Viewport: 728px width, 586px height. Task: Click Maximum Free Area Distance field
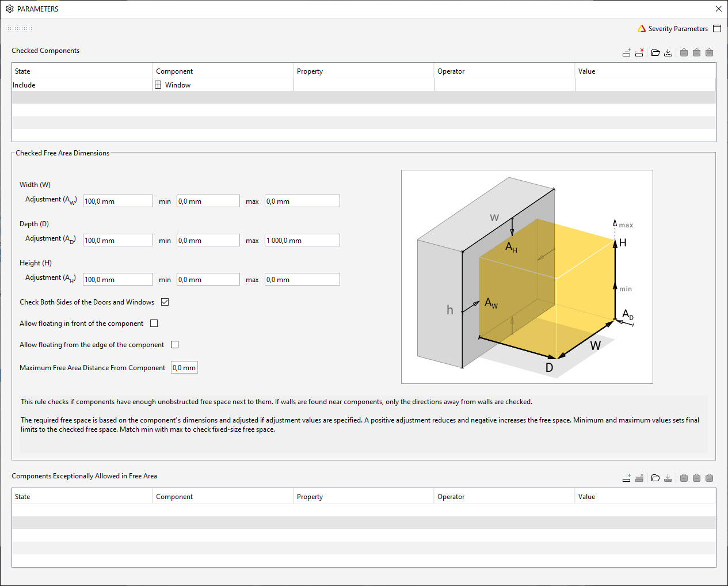tap(184, 367)
